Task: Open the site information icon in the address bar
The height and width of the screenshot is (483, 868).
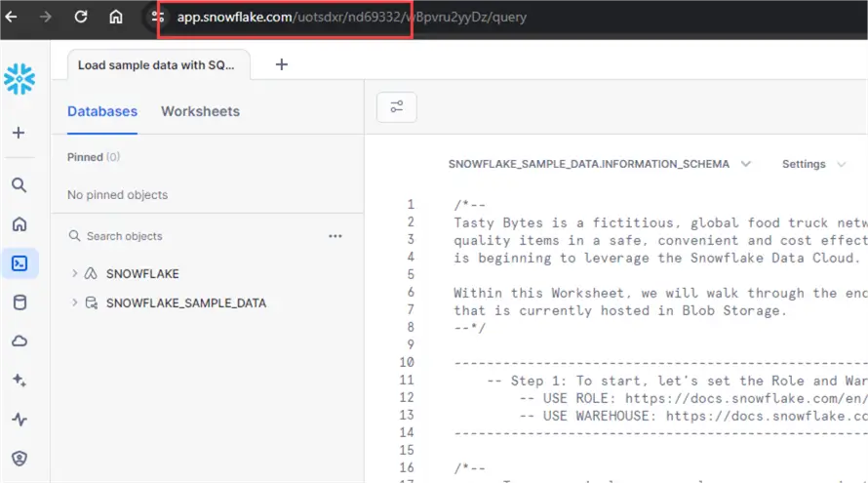Action: (157, 17)
